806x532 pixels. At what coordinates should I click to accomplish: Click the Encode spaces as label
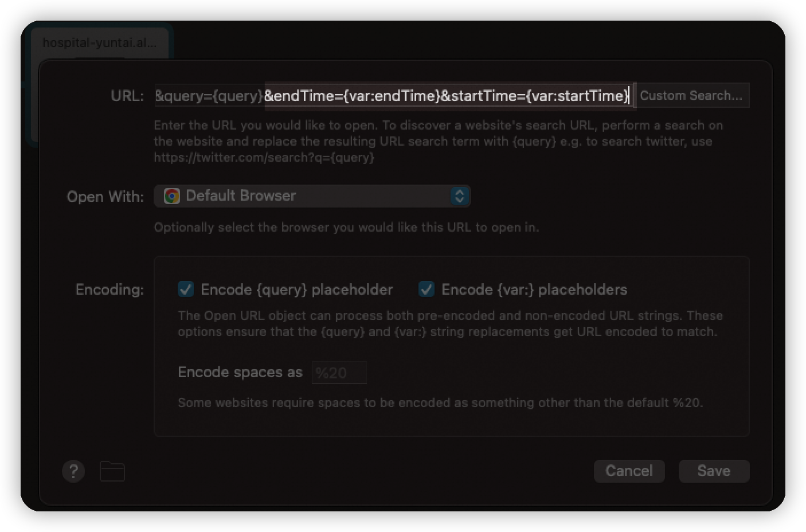pos(240,373)
